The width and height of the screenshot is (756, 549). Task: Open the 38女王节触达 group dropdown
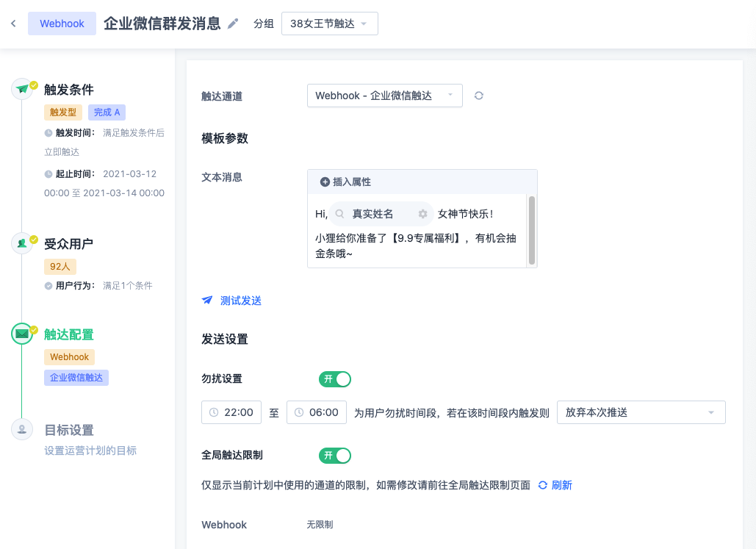(x=330, y=24)
